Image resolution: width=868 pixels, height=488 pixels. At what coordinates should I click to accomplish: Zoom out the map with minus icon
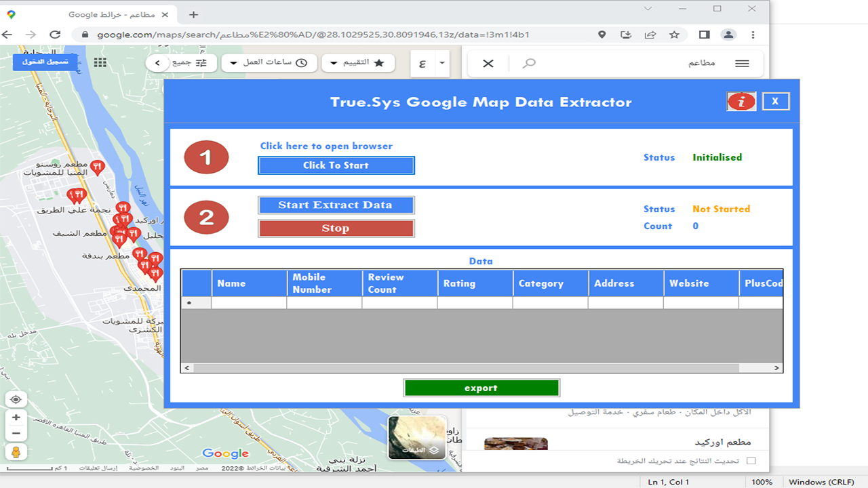(x=16, y=434)
